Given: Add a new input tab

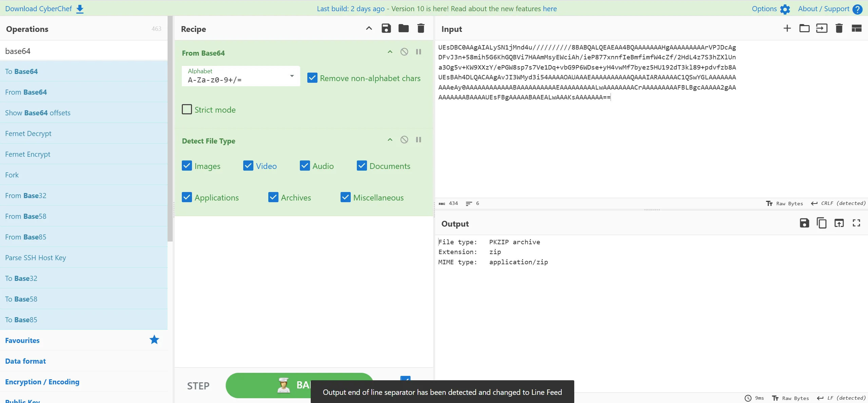Looking at the screenshot, I should pos(787,28).
